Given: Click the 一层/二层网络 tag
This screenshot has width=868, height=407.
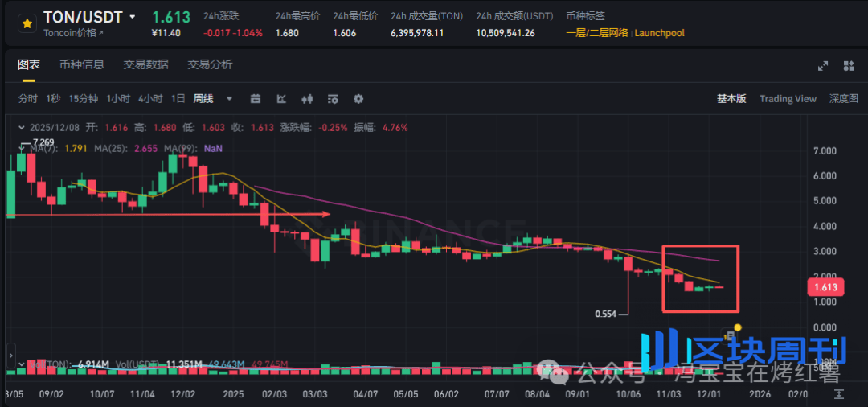Looking at the screenshot, I should (x=596, y=33).
